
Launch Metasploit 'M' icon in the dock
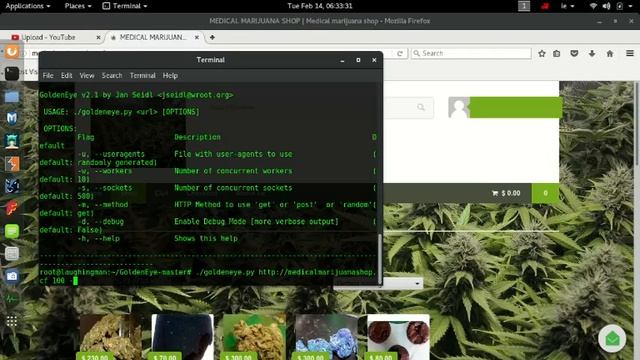click(12, 118)
